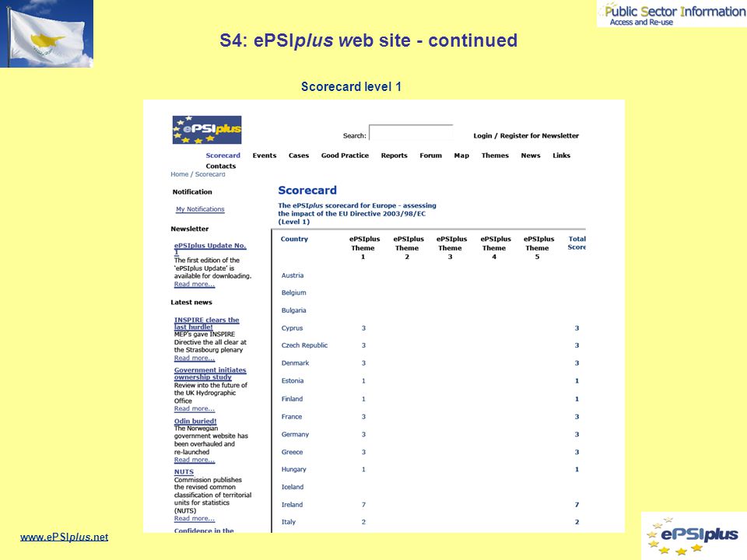Open the ePSIplus Update No. 1 link
Viewport: 747px width, 560px height.
tap(210, 248)
